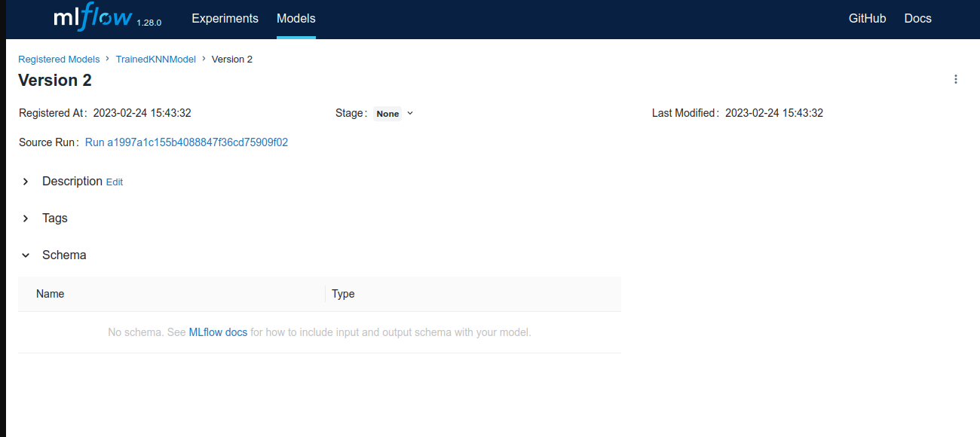Open the three-dot version actions menu
The image size is (980, 437).
pyautogui.click(x=956, y=79)
